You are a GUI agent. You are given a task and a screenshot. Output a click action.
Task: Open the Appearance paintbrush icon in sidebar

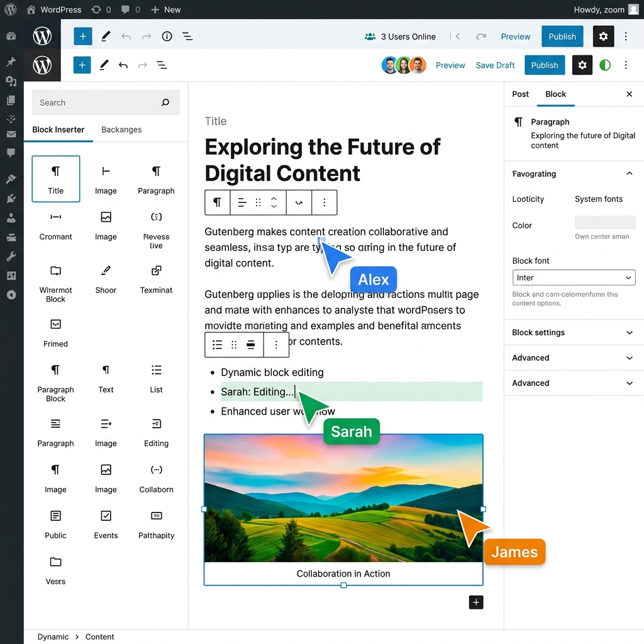tap(11, 179)
